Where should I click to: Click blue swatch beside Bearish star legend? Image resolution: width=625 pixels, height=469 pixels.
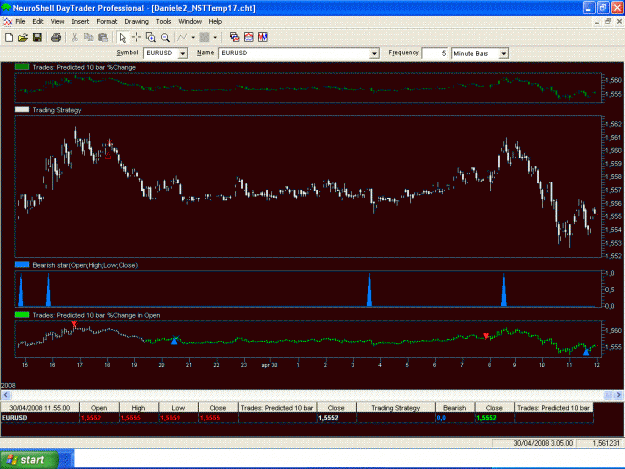point(22,265)
